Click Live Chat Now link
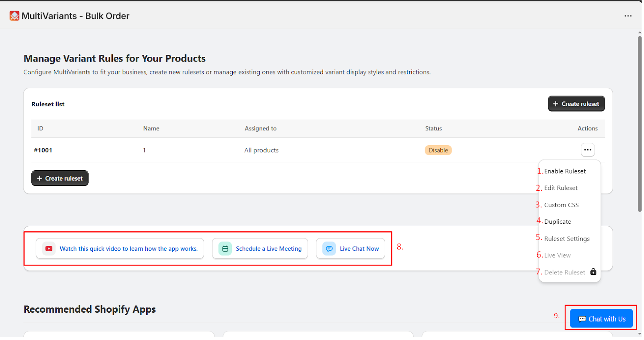 pyautogui.click(x=351, y=249)
